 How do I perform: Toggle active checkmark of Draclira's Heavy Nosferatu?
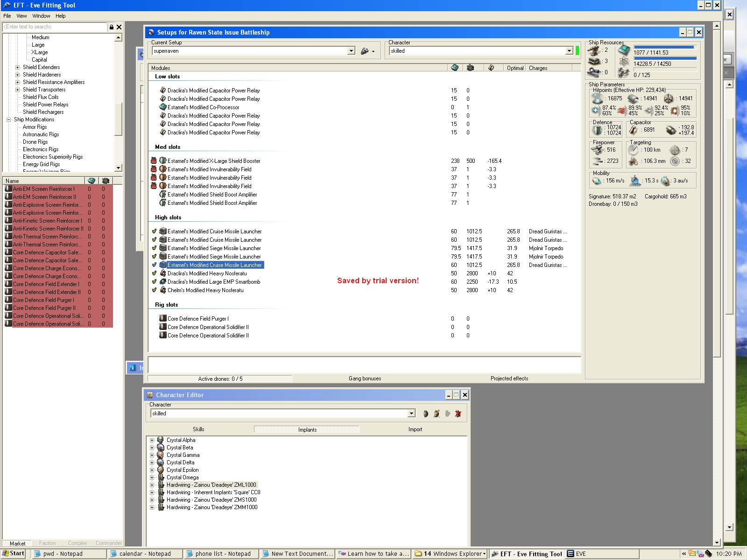[x=154, y=273]
